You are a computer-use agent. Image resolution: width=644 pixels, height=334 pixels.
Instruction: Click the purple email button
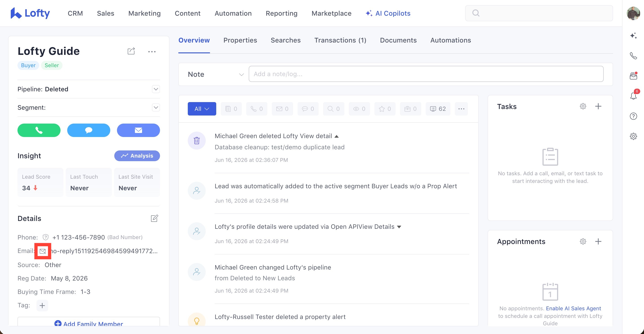[x=138, y=130]
